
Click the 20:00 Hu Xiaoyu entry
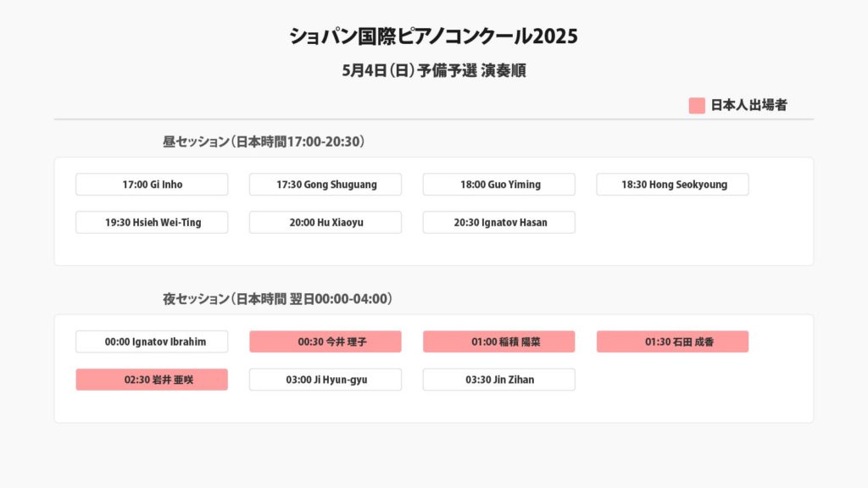point(325,223)
